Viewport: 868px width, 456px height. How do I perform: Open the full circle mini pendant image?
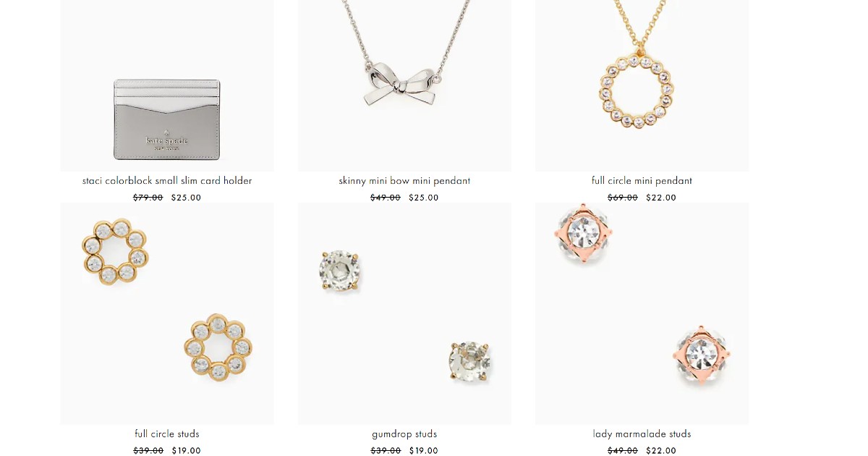642,85
